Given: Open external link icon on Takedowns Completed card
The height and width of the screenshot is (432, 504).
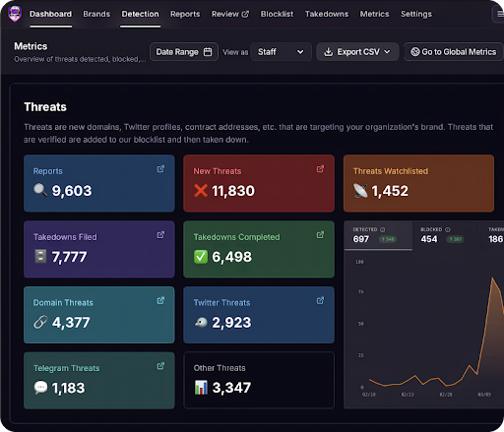Looking at the screenshot, I should [x=320, y=235].
